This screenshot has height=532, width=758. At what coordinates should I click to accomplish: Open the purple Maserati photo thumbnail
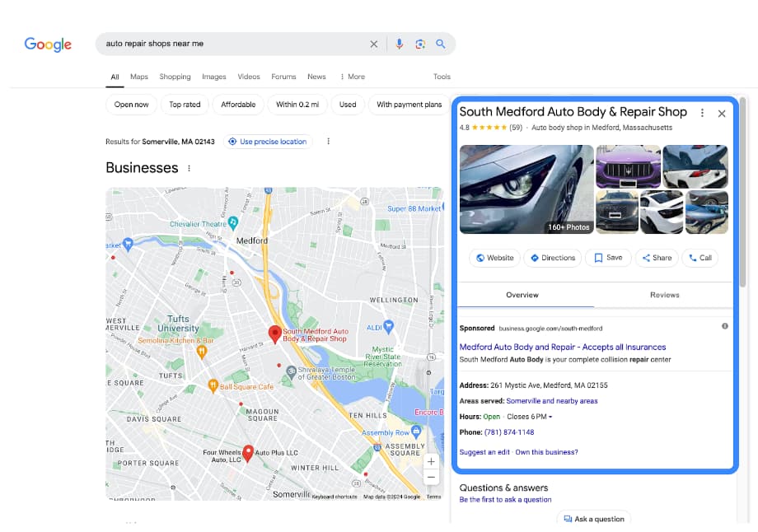point(628,166)
